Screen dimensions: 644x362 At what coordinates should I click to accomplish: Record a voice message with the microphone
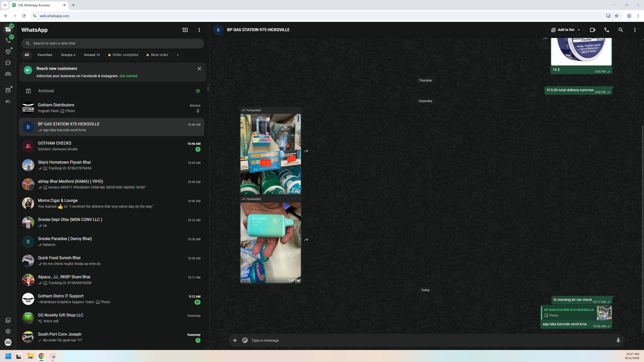pos(618,340)
